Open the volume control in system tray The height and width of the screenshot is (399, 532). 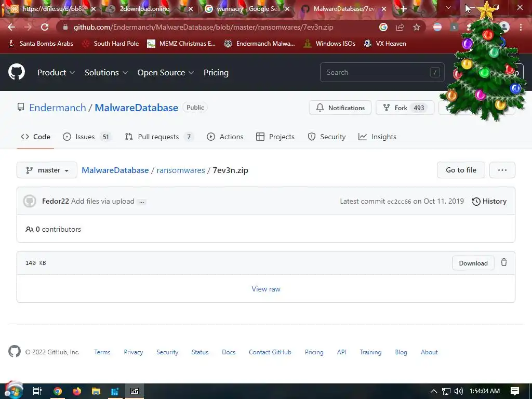click(458, 391)
